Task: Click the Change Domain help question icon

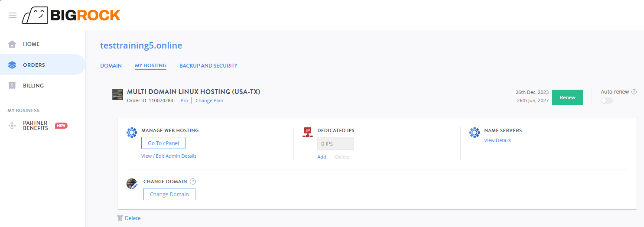Action: click(x=193, y=182)
